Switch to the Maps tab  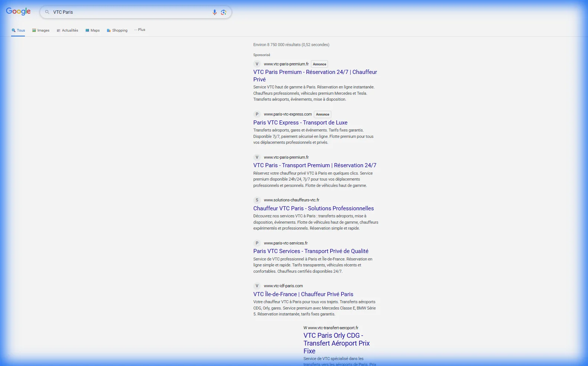[x=92, y=30]
